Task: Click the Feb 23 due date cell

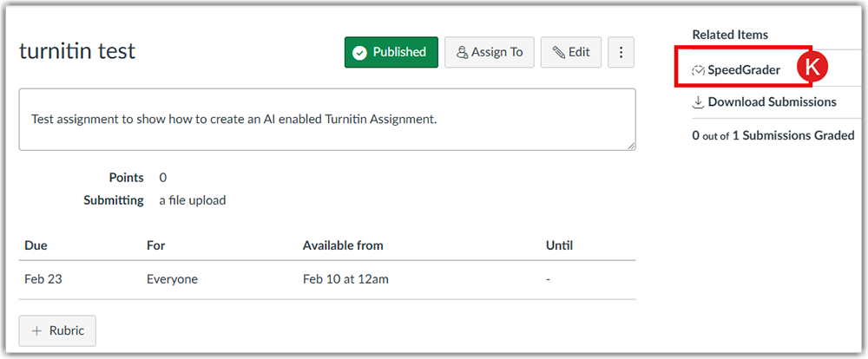Action: point(43,279)
